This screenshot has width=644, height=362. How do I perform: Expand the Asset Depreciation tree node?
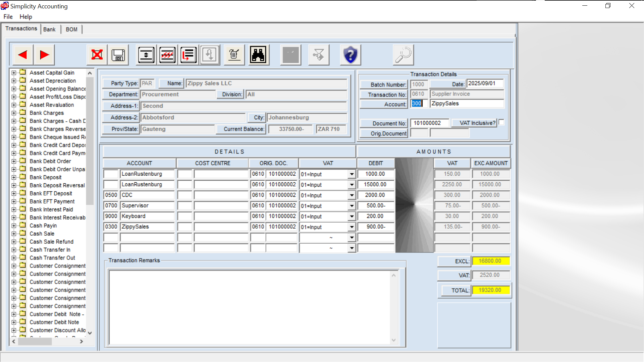14,81
